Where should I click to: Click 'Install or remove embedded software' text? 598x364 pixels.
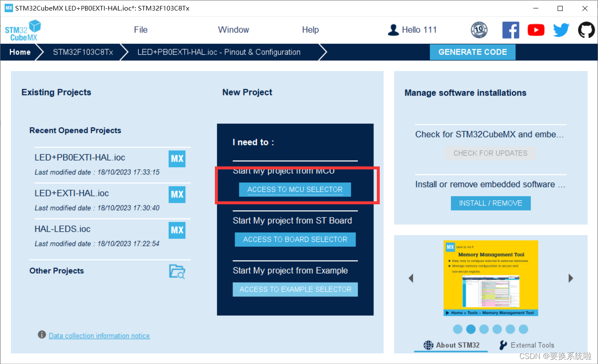tap(490, 185)
